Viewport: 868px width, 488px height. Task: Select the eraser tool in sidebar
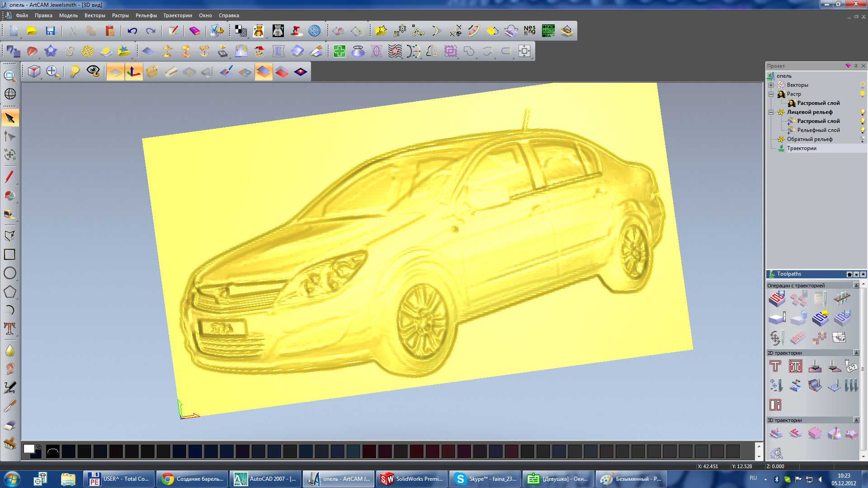(x=9, y=425)
